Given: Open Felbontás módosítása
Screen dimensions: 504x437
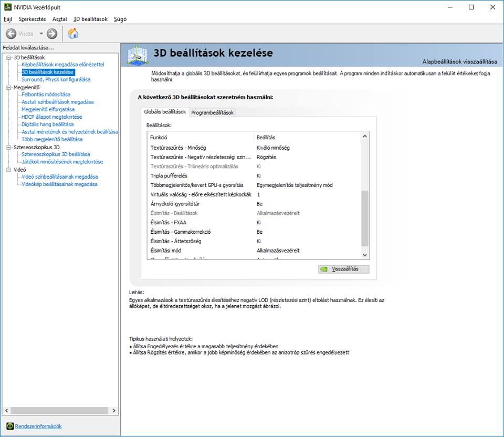Looking at the screenshot, I should 46,94.
